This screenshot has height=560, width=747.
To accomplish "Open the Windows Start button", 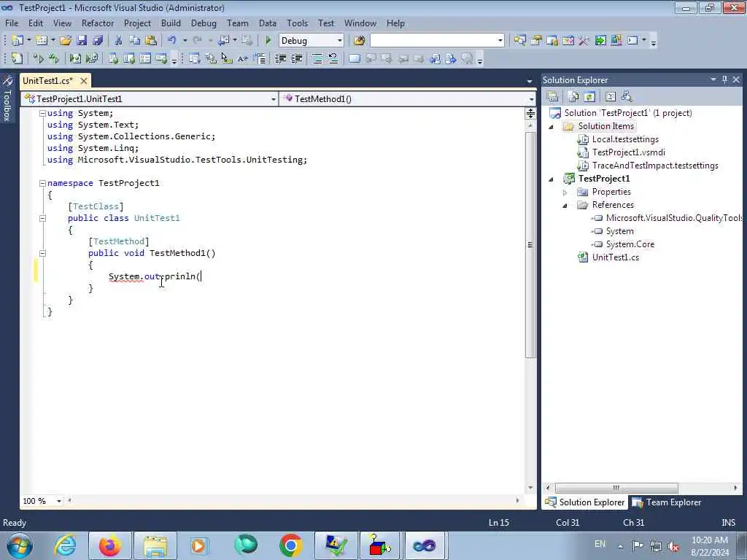I will tap(19, 545).
